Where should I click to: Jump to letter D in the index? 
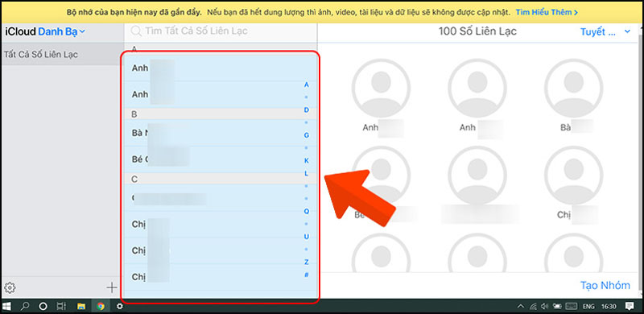pos(307,109)
